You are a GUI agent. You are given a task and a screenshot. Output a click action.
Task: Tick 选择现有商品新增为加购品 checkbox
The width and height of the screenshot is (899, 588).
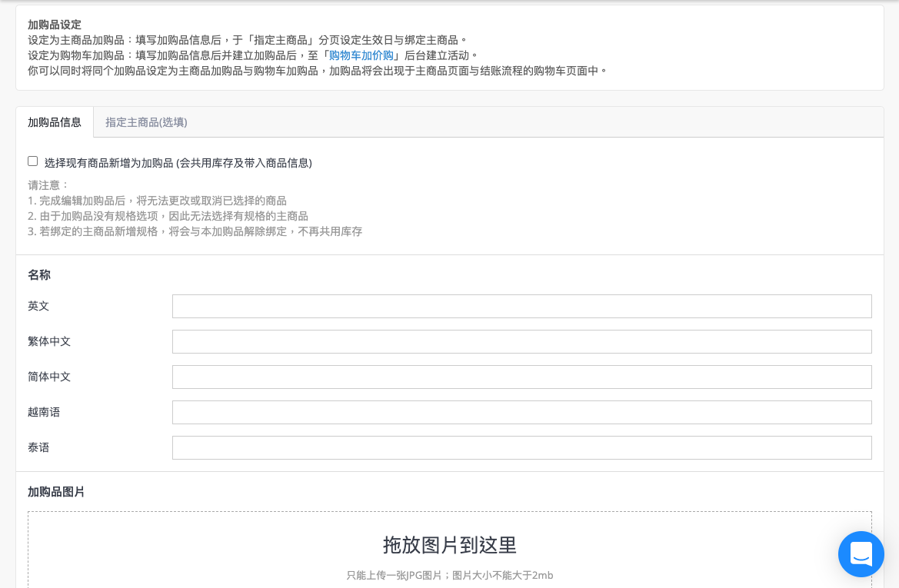32,161
